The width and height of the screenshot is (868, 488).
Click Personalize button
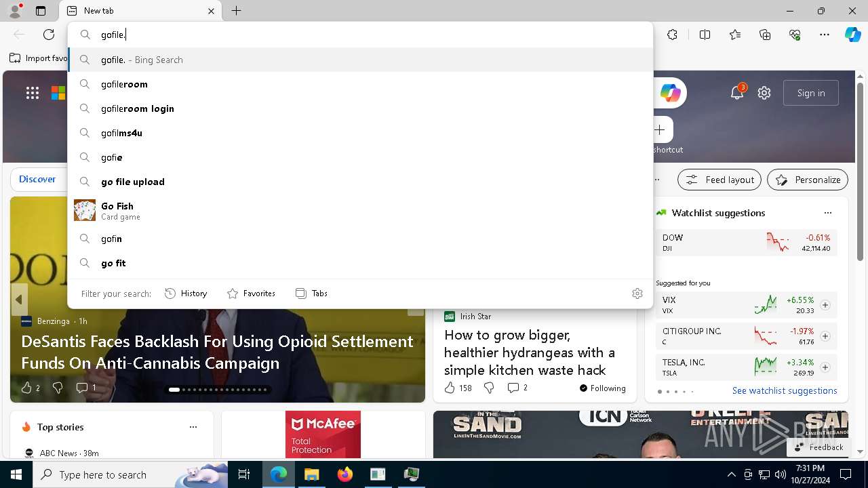coord(808,180)
